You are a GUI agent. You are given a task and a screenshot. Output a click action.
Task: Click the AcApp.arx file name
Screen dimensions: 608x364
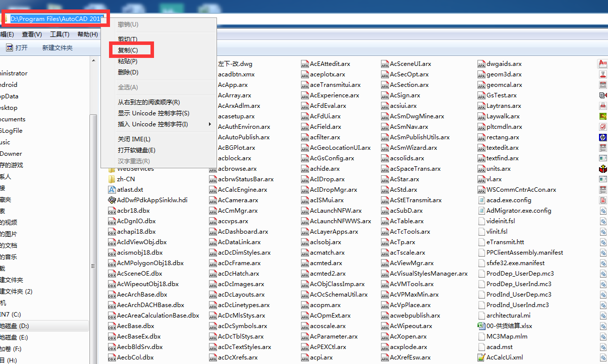232,85
